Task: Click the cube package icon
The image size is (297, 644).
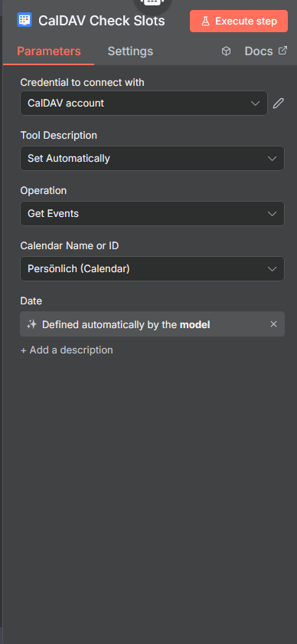Action: click(x=226, y=51)
